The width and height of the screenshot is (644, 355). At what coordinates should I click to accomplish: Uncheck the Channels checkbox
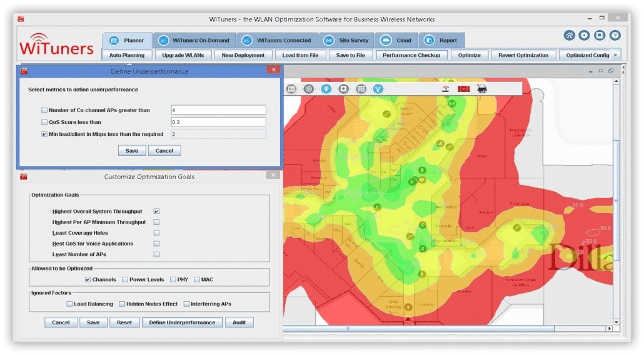tap(88, 280)
